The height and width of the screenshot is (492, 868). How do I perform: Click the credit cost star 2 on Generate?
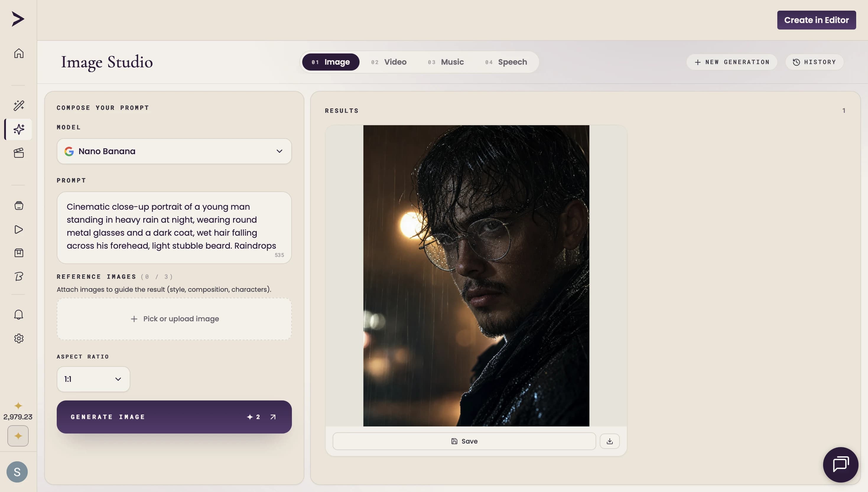pyautogui.click(x=253, y=417)
